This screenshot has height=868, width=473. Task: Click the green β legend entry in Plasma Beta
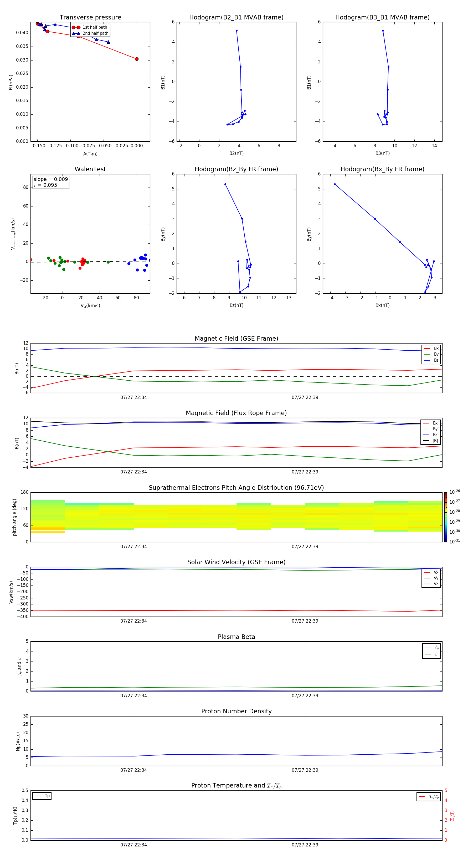pos(431,654)
